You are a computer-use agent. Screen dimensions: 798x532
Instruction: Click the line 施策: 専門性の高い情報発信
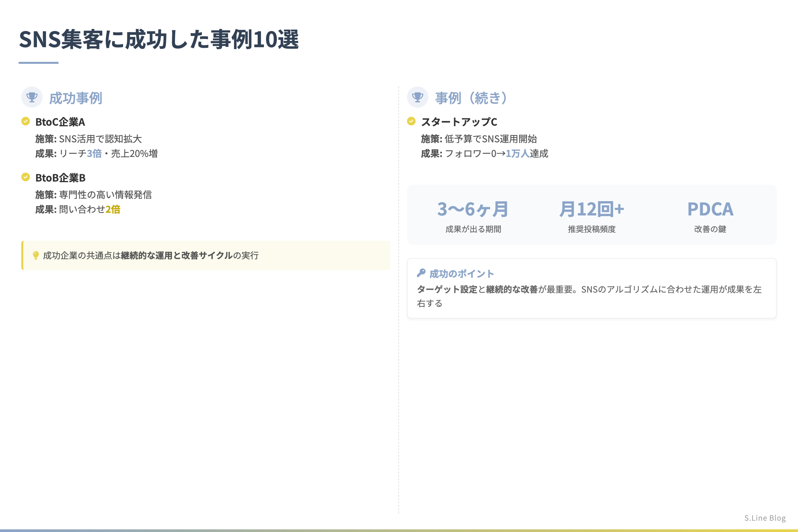point(94,195)
